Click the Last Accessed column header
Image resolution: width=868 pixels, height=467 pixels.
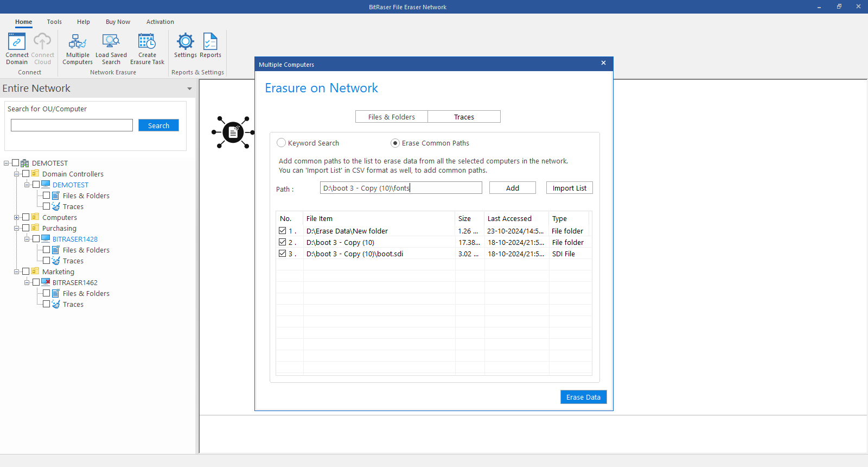coord(516,218)
